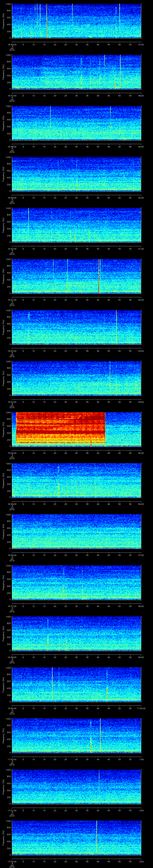Click the 16:52:00 start time label
Viewport: 153px width, 868px height.
(12, 351)
